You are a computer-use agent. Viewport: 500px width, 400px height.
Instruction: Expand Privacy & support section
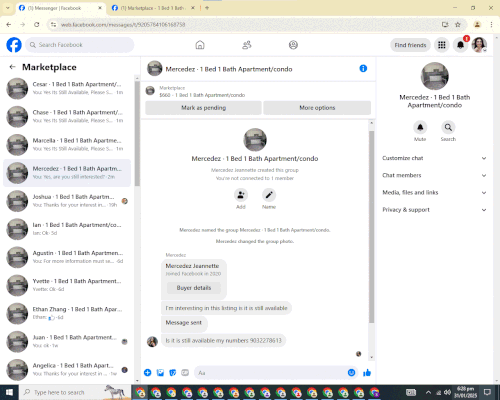[x=434, y=210]
